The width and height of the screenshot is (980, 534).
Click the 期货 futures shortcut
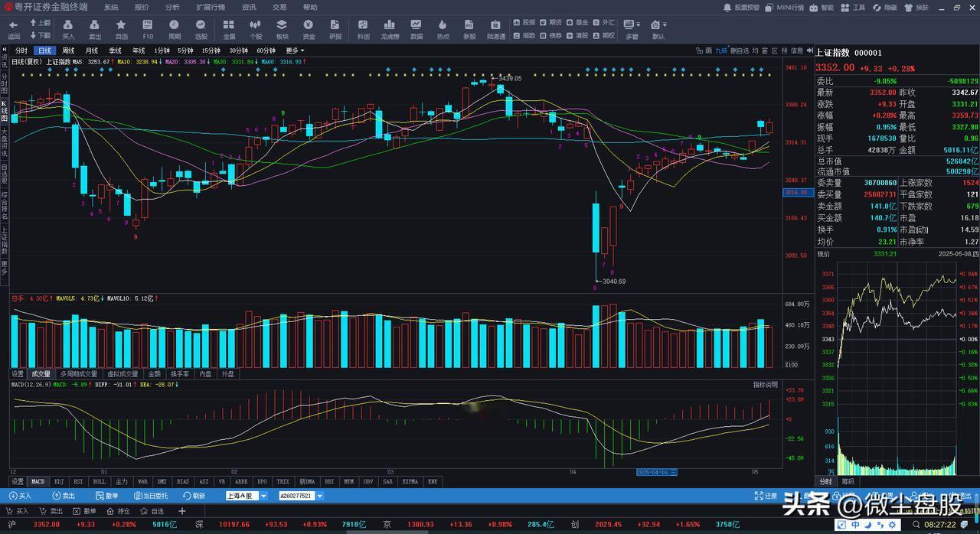[551, 23]
